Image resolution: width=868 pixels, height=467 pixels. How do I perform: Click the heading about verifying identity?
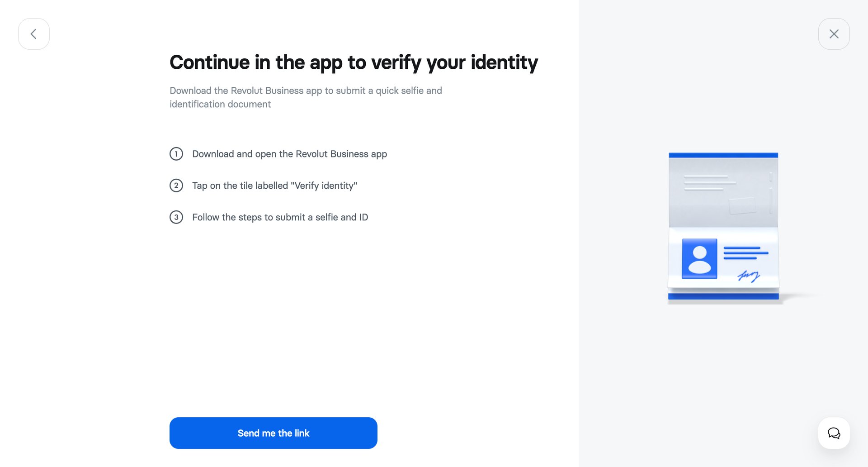pyautogui.click(x=353, y=62)
